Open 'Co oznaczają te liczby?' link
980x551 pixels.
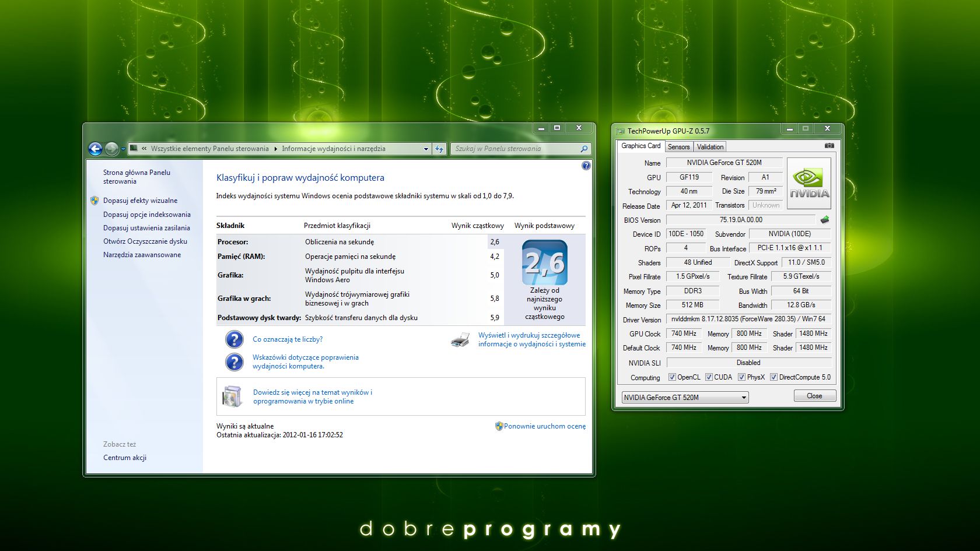tap(288, 339)
